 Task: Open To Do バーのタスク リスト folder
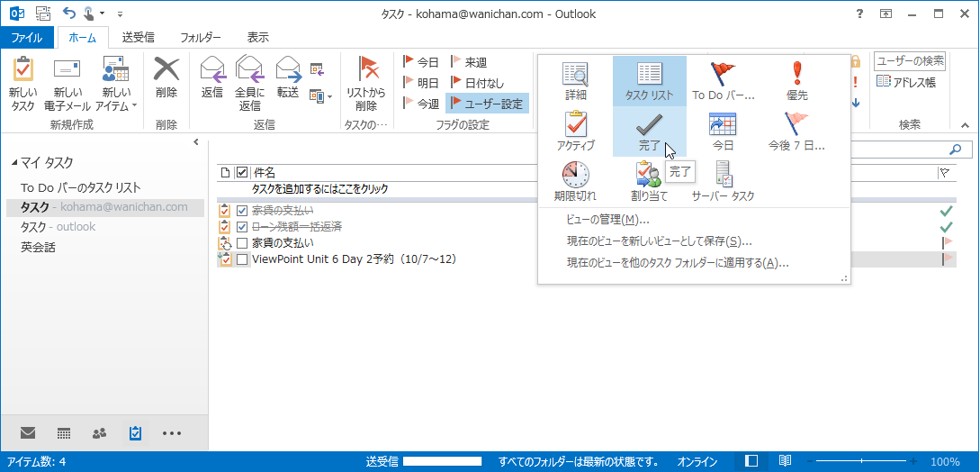point(81,187)
